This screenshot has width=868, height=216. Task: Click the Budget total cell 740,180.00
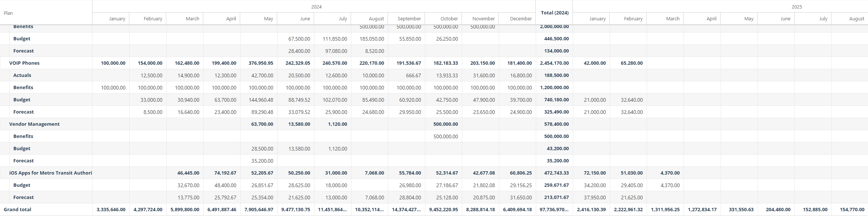tap(554, 99)
